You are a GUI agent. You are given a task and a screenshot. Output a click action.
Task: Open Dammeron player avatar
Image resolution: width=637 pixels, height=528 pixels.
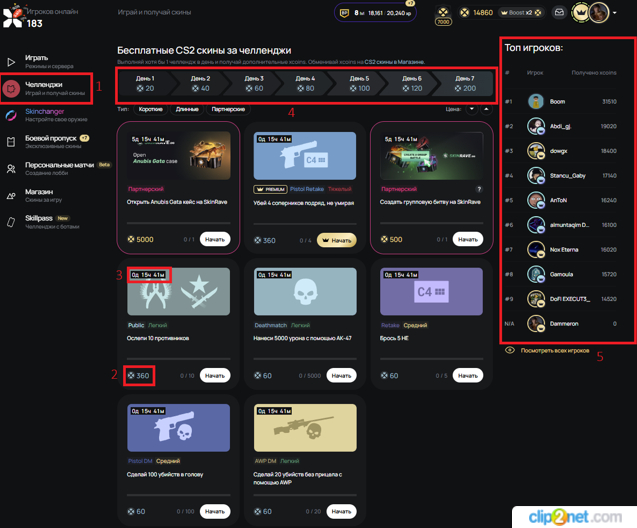(x=536, y=324)
